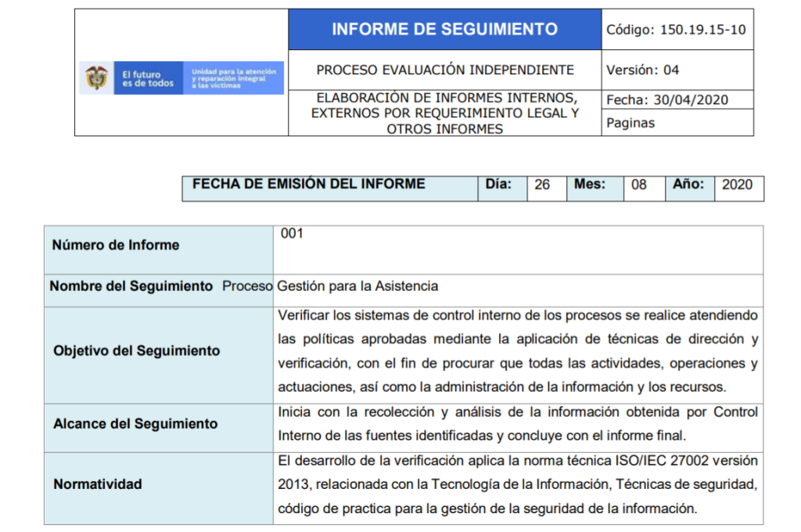Select the 'Alcance del Seguimiento' label cell
The image size is (801, 532).
[135, 423]
